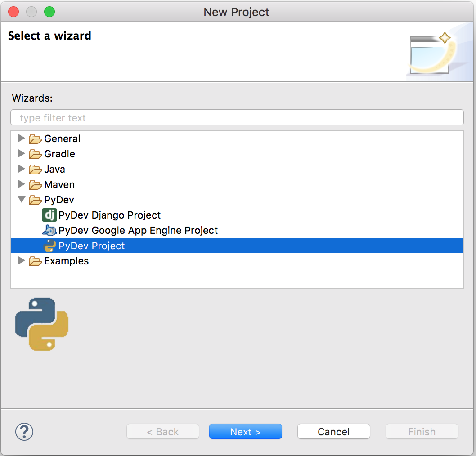Viewport: 476px width, 456px height.
Task: Select the PyDev folder label
Action: (59, 200)
